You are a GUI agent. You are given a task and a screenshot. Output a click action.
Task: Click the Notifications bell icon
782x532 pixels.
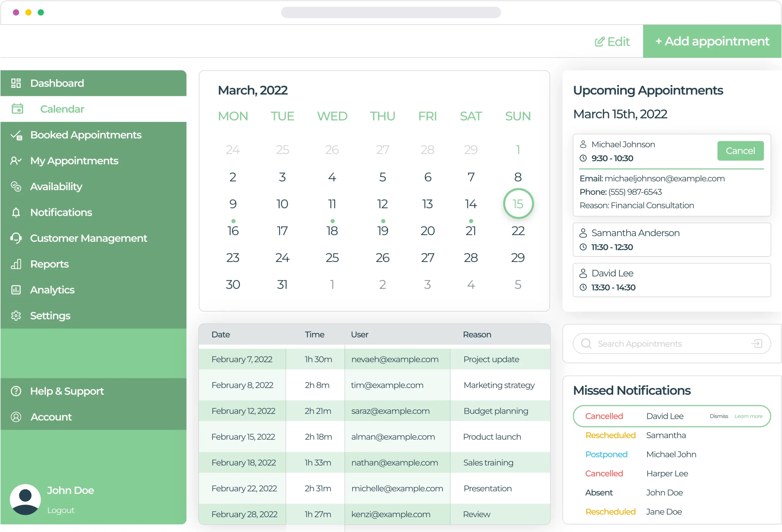[16, 212]
